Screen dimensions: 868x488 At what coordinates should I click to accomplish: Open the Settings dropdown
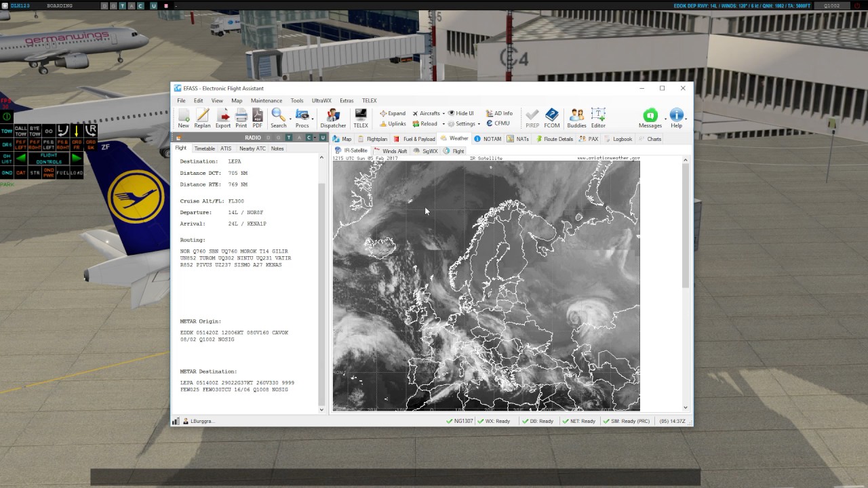[464, 124]
